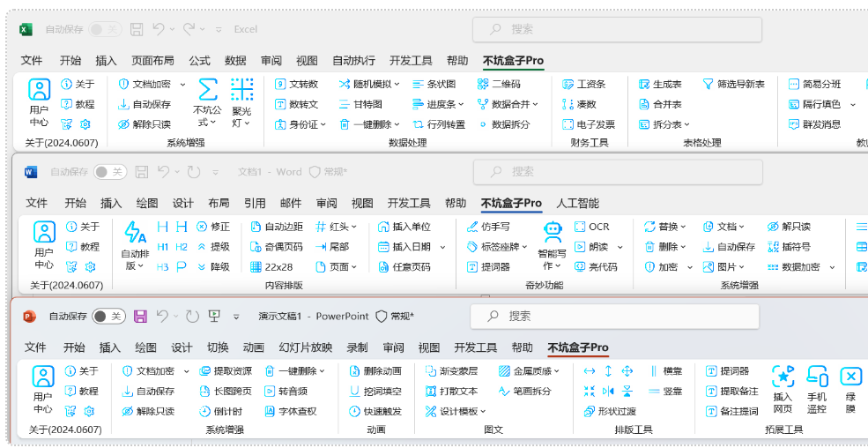Click 删除动画 in the PowerPoint ribbon
Viewport: 868px width, 448px height.
[375, 371]
